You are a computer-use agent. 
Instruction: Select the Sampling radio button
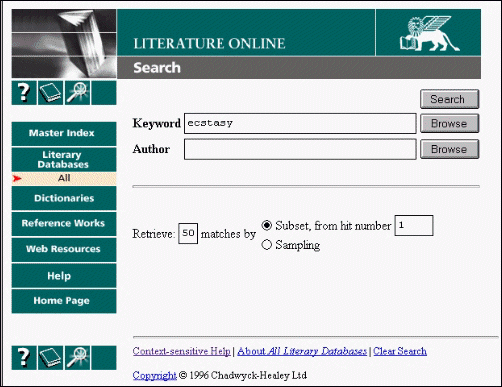pos(266,245)
